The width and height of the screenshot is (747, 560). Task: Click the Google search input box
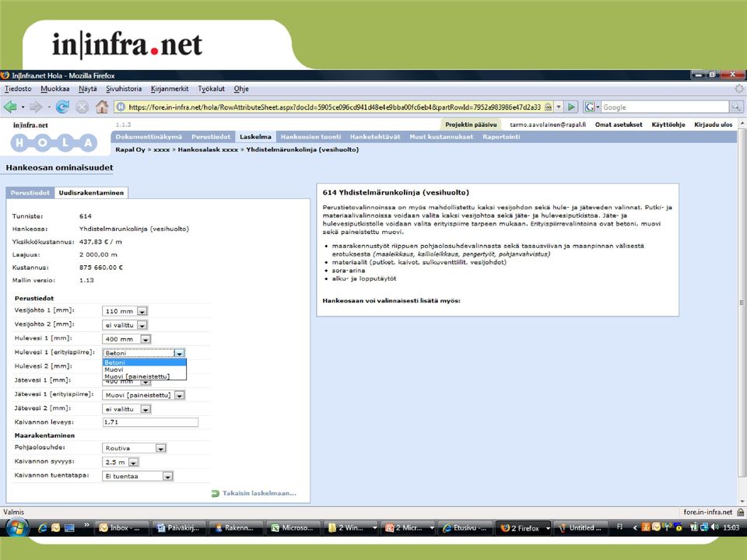[x=665, y=107]
